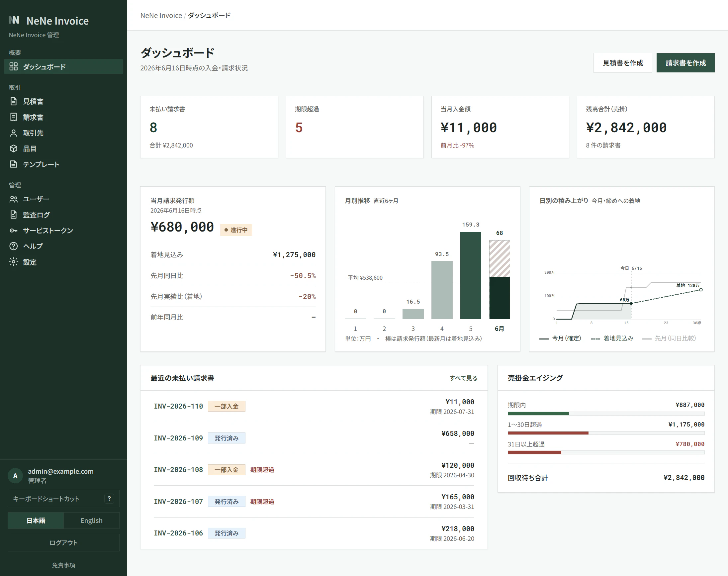Viewport: 728px width, 576px height.
Task: Click the 68万 today point on chart
Action: [x=631, y=303]
